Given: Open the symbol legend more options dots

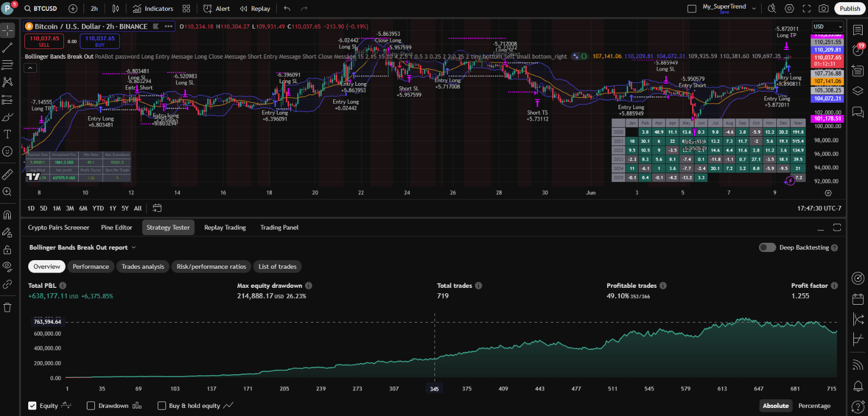Looking at the screenshot, I should [x=169, y=26].
